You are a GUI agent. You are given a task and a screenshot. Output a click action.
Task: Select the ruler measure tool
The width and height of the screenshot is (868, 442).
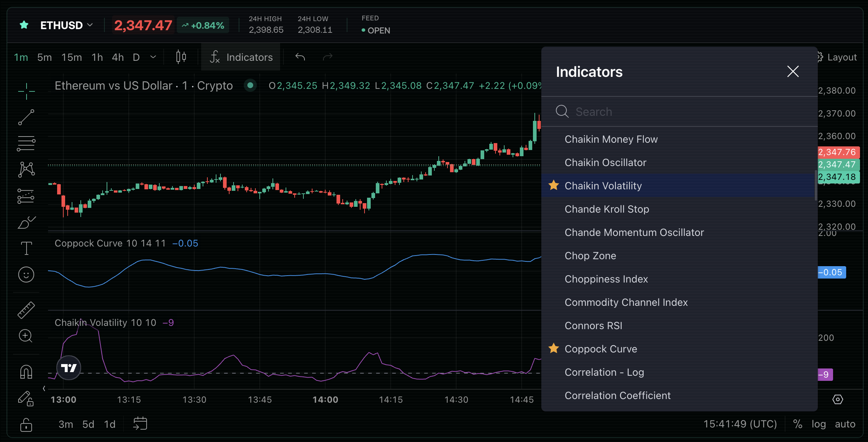pos(26,310)
